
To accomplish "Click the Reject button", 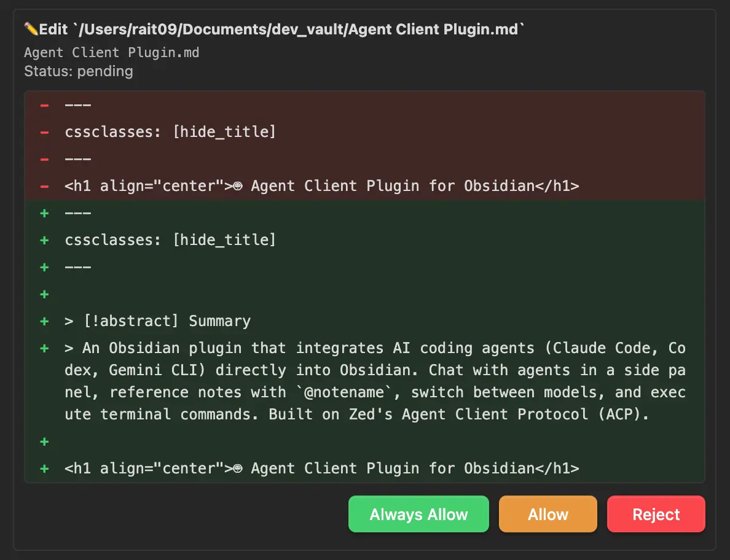I will pos(656,514).
